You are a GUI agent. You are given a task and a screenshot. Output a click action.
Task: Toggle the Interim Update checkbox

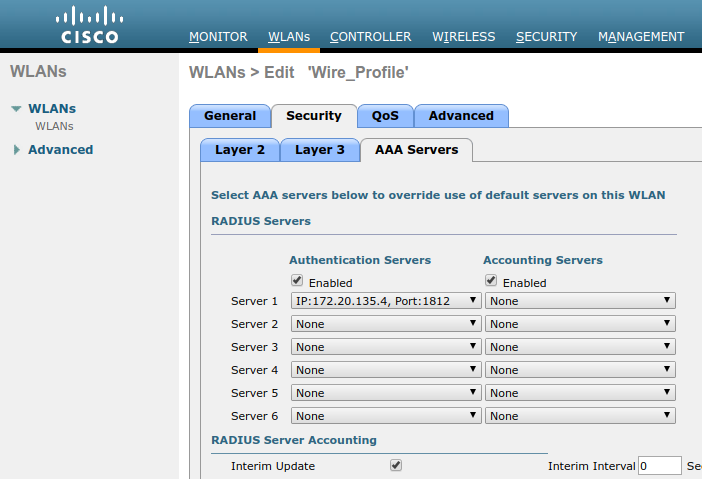pos(396,465)
